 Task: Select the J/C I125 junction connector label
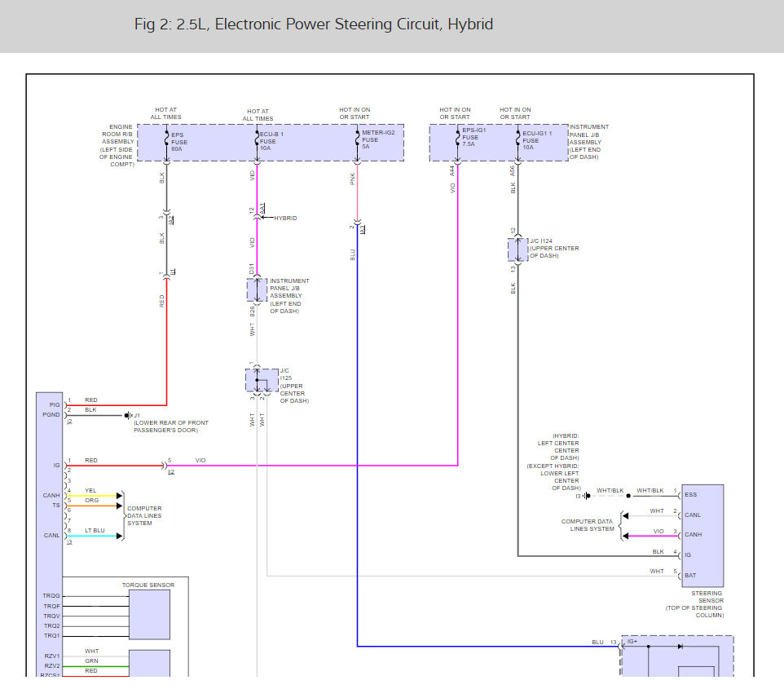click(294, 386)
